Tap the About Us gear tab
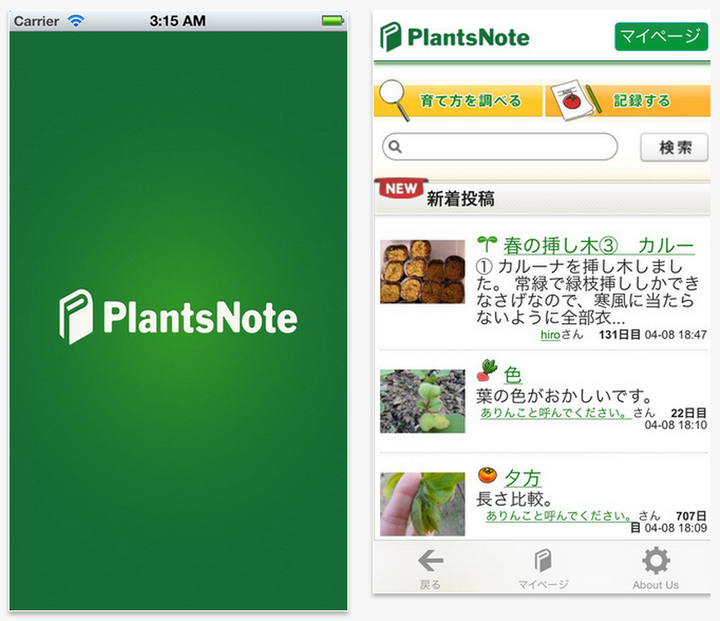This screenshot has height=621, width=720. click(656, 569)
